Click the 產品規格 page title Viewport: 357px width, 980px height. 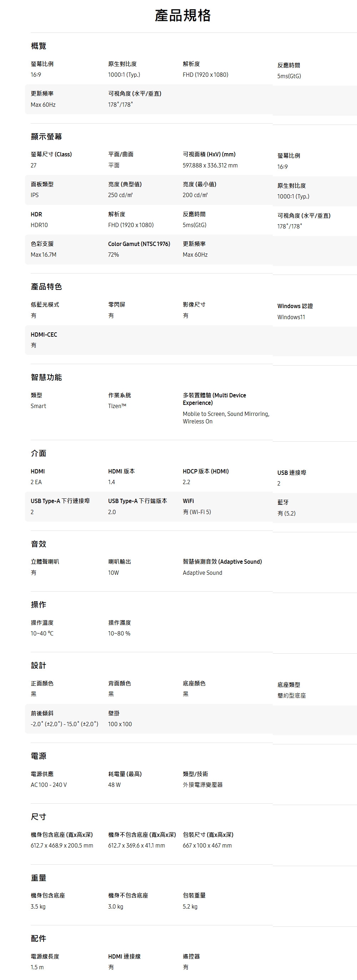pos(182,16)
